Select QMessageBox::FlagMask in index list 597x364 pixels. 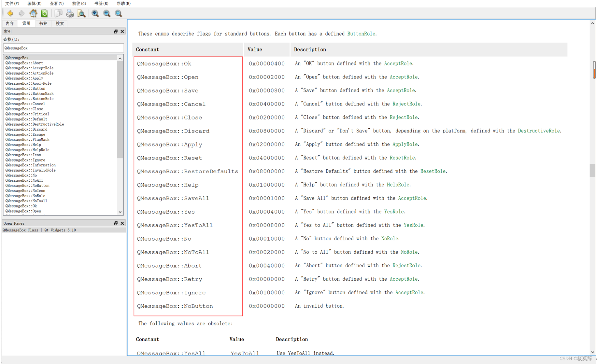pyautogui.click(x=27, y=139)
